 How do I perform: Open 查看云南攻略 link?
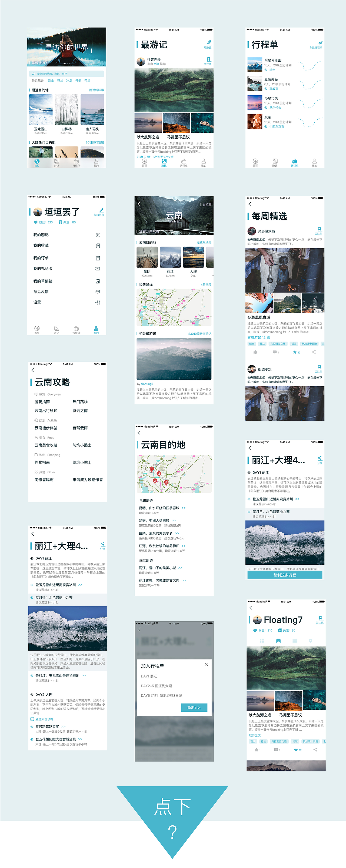pos(149,231)
